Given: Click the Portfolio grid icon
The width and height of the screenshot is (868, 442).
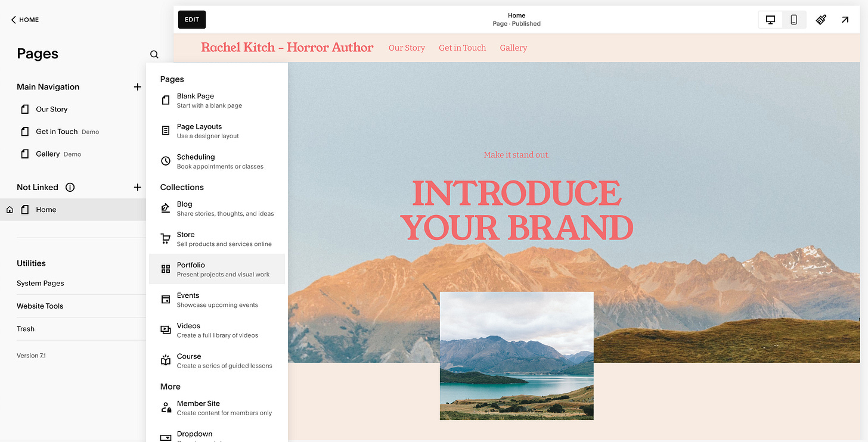Looking at the screenshot, I should (x=166, y=269).
